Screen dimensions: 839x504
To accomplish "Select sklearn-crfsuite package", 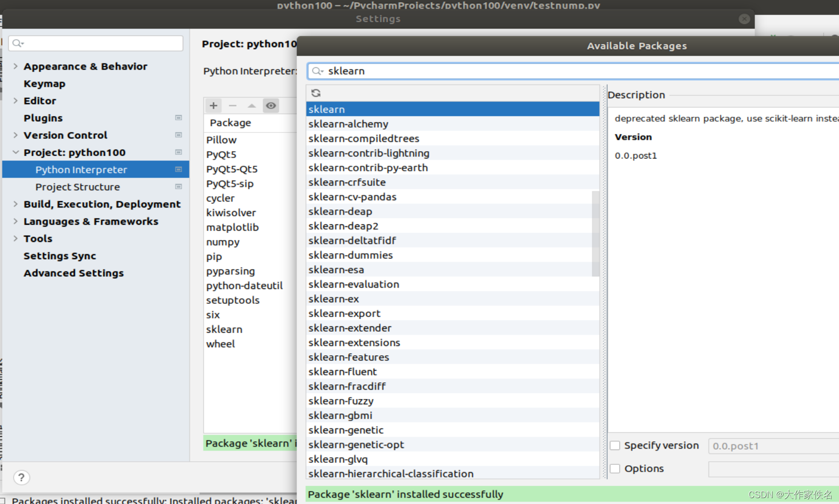I will coord(453,182).
